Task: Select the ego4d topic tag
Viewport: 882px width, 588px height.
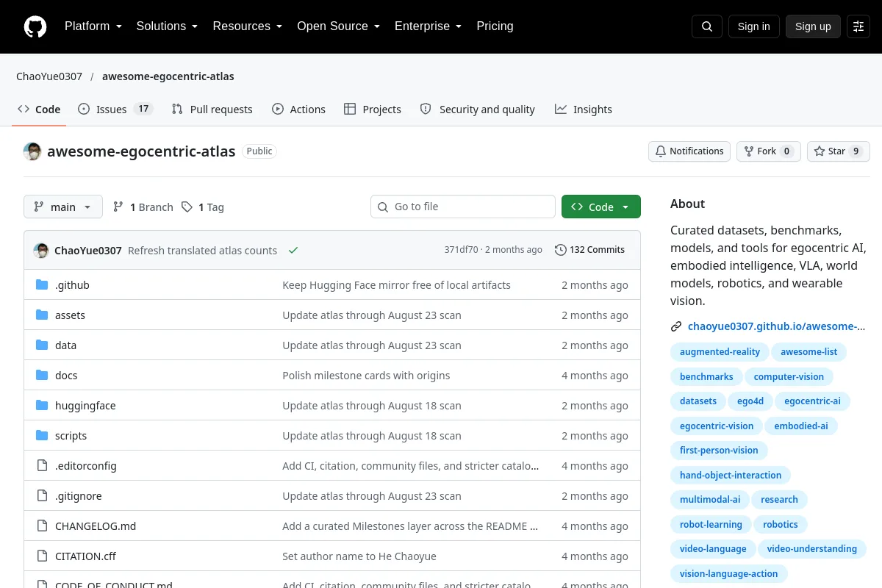Action: 750,402
